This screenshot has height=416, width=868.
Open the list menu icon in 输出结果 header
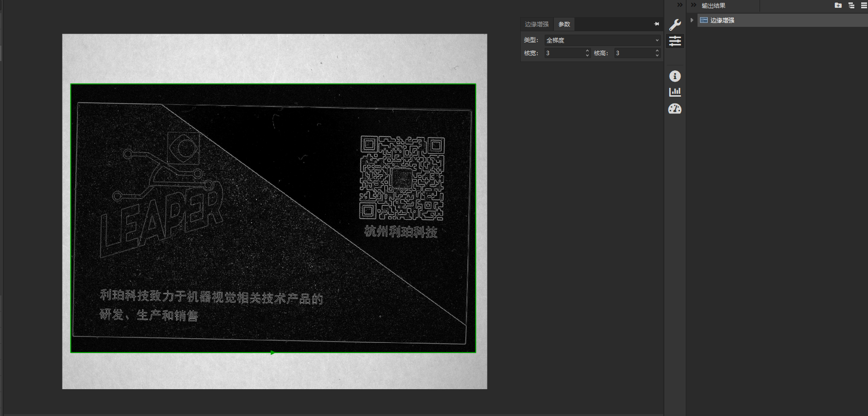click(864, 5)
